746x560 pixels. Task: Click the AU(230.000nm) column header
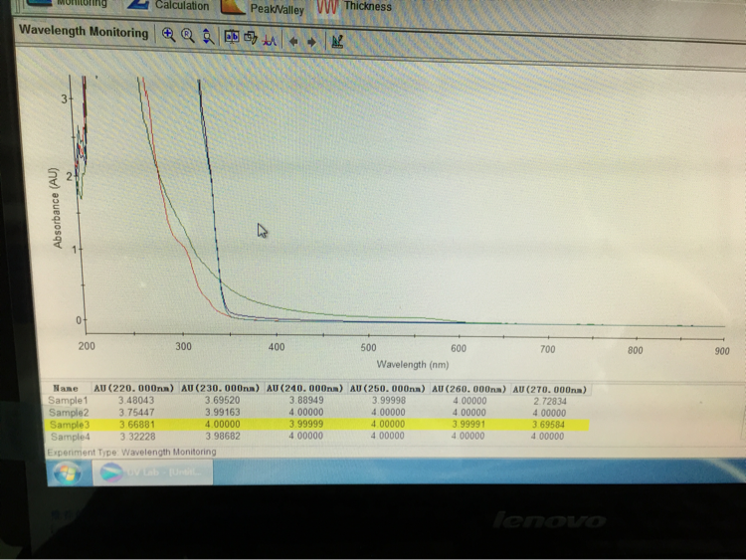pos(220,388)
